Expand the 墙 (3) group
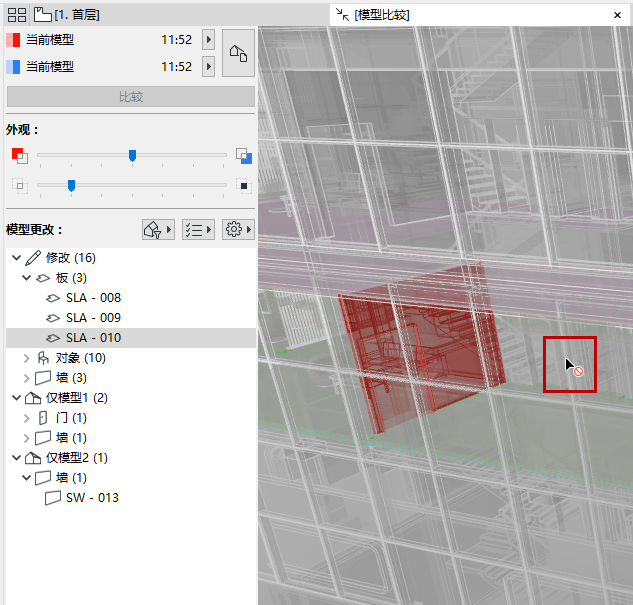The image size is (633, 605). click(27, 378)
